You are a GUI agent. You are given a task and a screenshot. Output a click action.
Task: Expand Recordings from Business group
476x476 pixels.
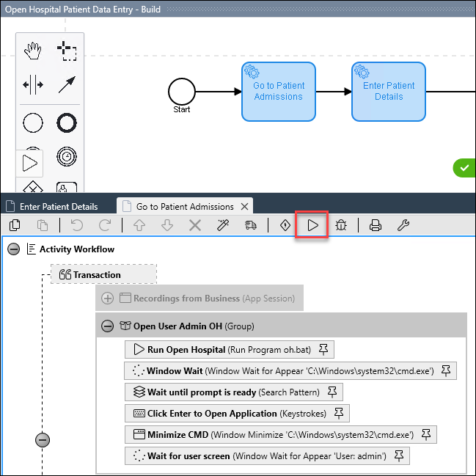coord(108,299)
